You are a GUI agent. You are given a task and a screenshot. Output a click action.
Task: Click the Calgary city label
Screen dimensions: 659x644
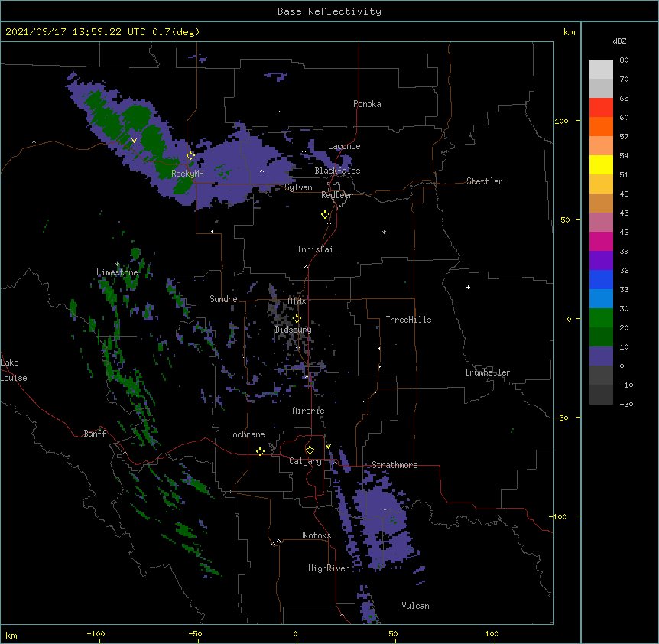pos(305,461)
